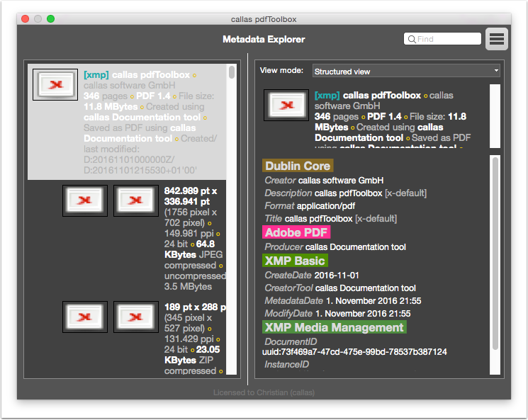Screen dimensions: 528x420
Task: Select the Description callas pdfToolbox row
Action: point(345,193)
